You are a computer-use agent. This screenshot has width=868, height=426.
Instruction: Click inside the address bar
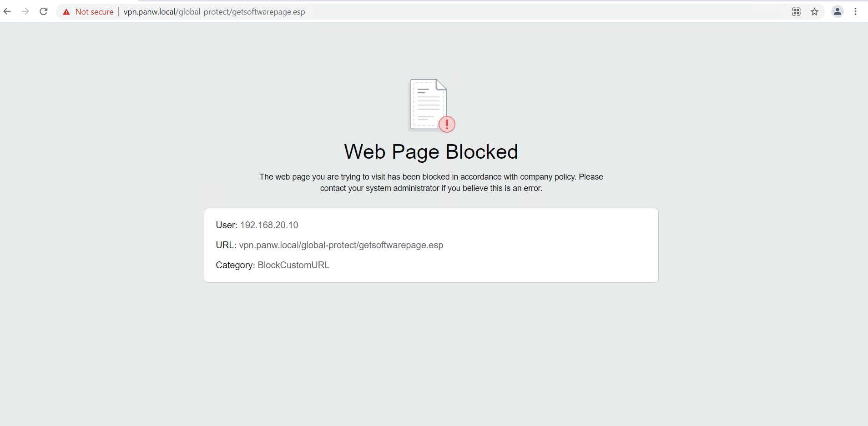click(x=318, y=11)
